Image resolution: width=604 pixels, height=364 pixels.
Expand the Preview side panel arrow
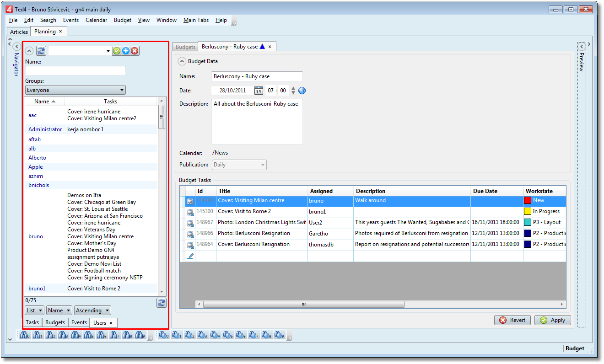click(582, 46)
